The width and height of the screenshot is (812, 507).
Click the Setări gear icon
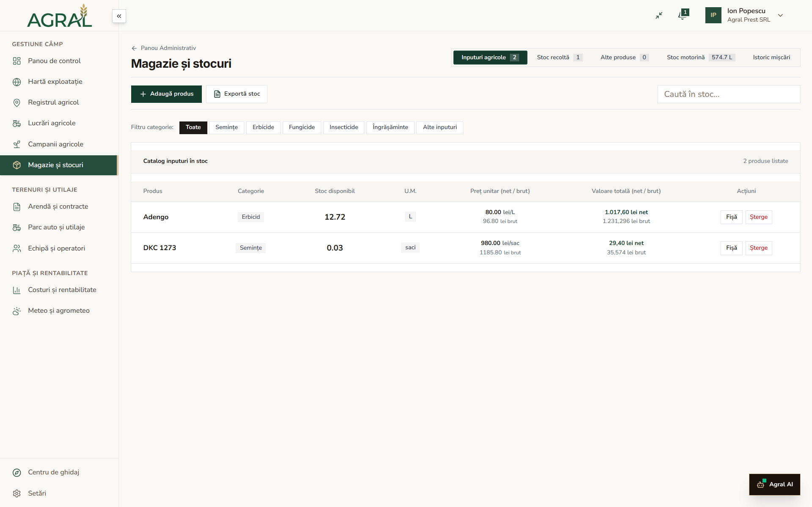(x=17, y=493)
